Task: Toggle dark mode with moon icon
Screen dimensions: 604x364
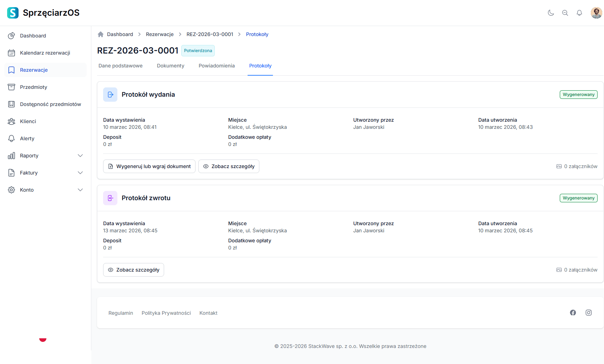Action: tap(551, 13)
